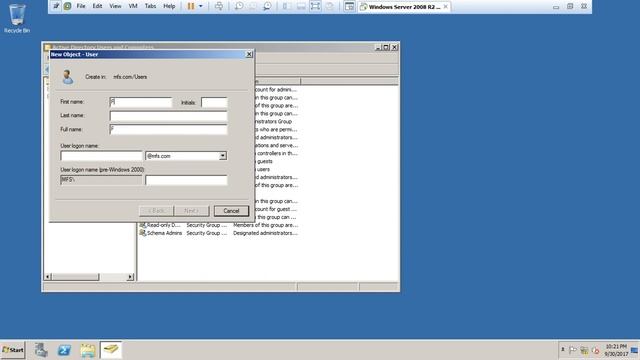Image resolution: width=640 pixels, height=360 pixels.
Task: Click the taskbar clock showing 10:21 PM
Action: coord(616,350)
